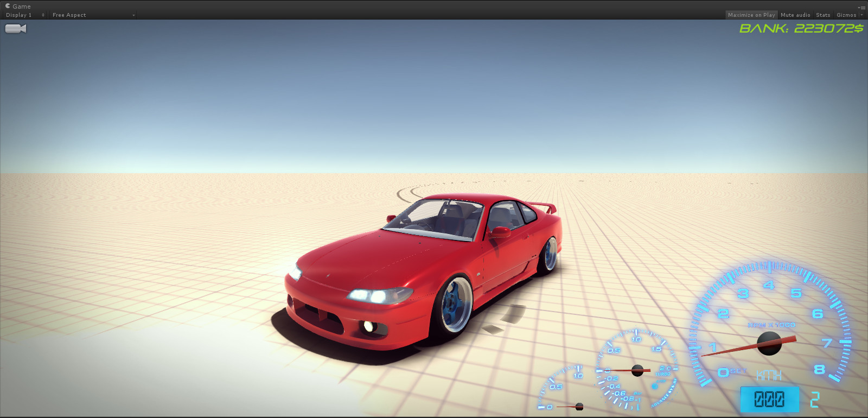Click the RPM tachometer gauge
Viewport: 868px width, 418px height.
coord(770,323)
